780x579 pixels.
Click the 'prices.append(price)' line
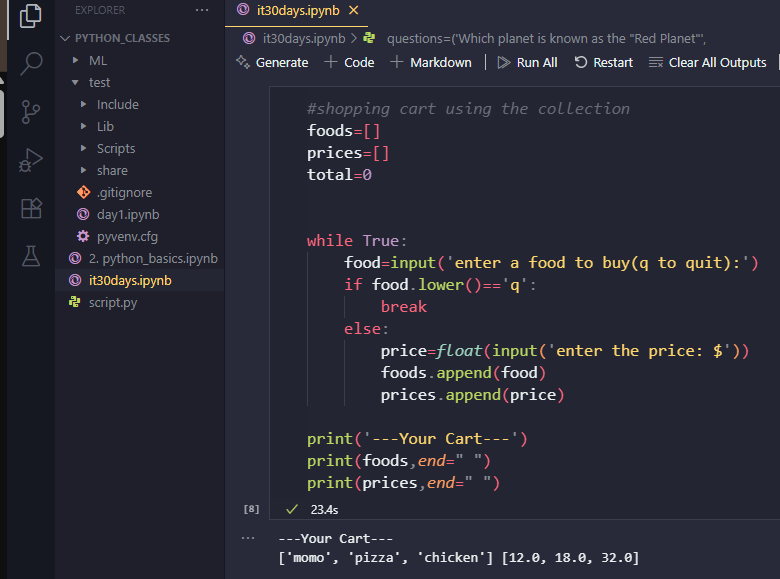472,394
